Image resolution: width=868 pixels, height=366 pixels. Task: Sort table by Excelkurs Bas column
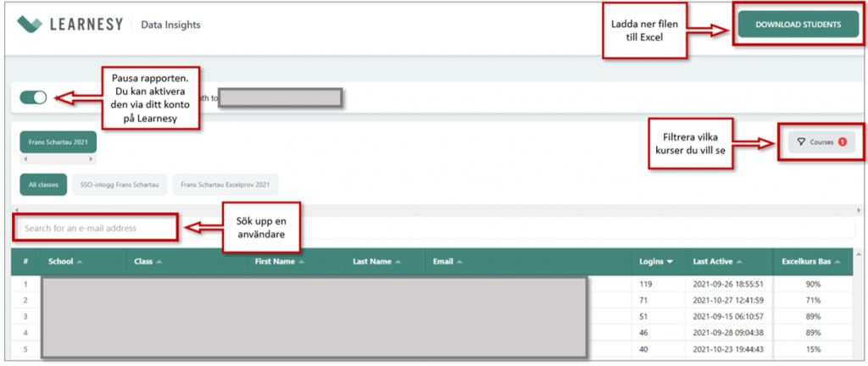click(811, 262)
